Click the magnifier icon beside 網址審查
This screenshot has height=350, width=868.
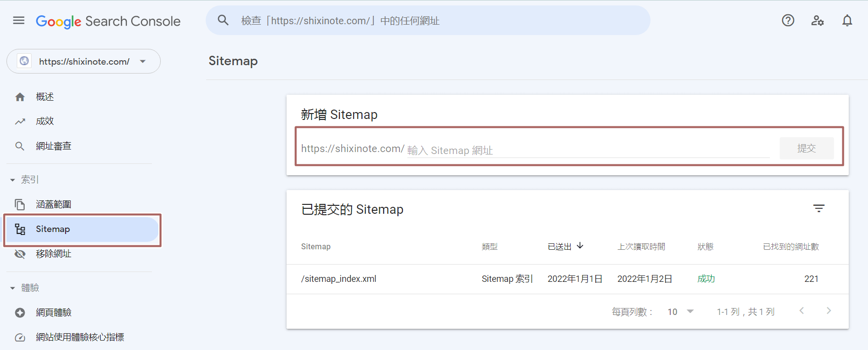[20, 146]
